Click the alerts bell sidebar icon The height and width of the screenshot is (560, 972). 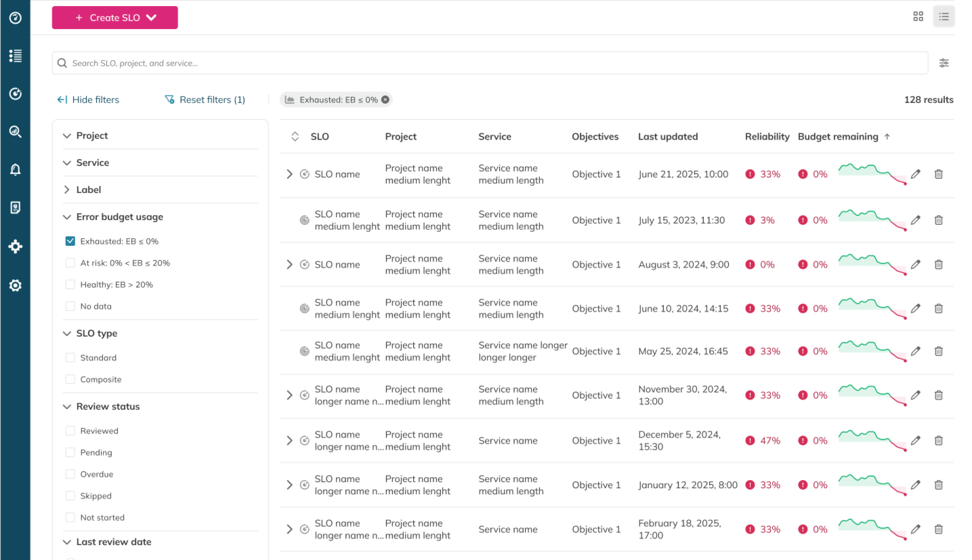[x=15, y=170]
